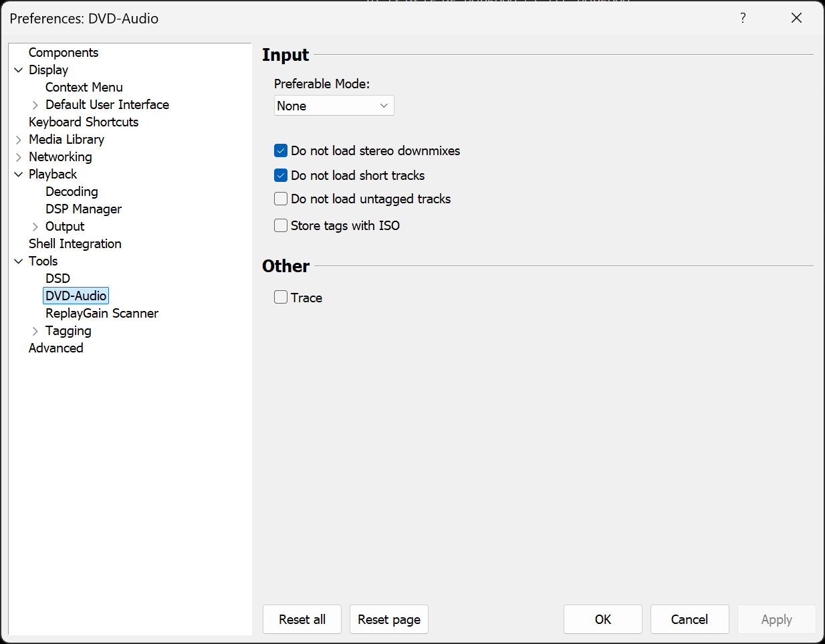Screen dimensions: 825x644
Task: Click the help question mark icon
Action: [x=743, y=18]
